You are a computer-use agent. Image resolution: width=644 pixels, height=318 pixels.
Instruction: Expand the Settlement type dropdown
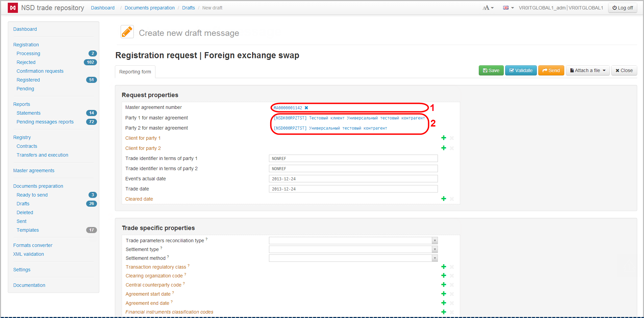coord(435,249)
